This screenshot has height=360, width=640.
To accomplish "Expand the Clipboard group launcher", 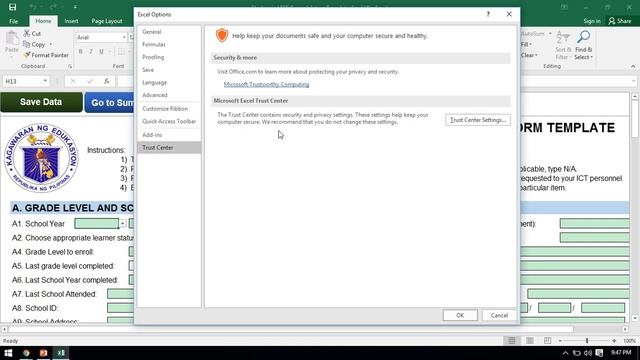I will (70, 66).
